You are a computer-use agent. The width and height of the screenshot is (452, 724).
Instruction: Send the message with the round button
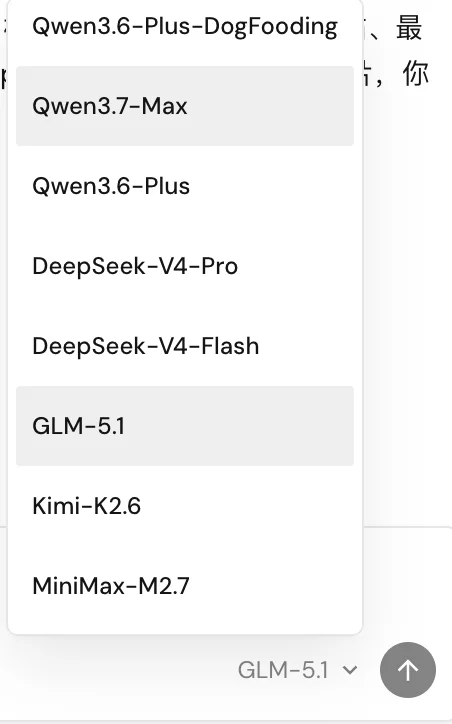tap(408, 670)
